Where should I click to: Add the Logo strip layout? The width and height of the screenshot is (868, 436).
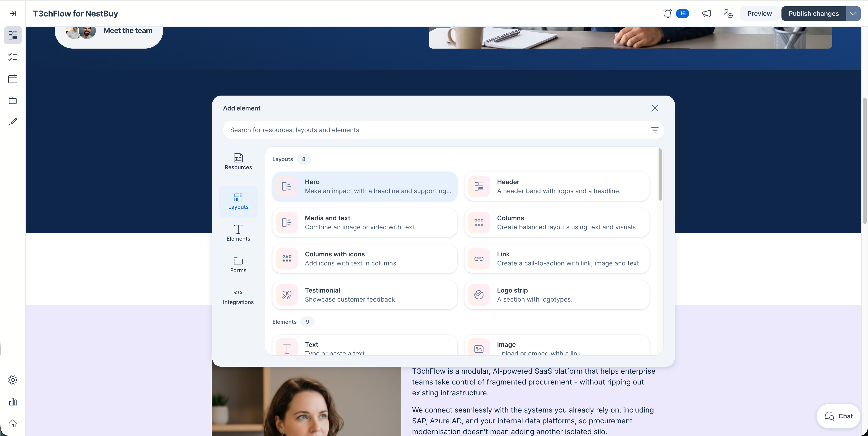(x=557, y=295)
